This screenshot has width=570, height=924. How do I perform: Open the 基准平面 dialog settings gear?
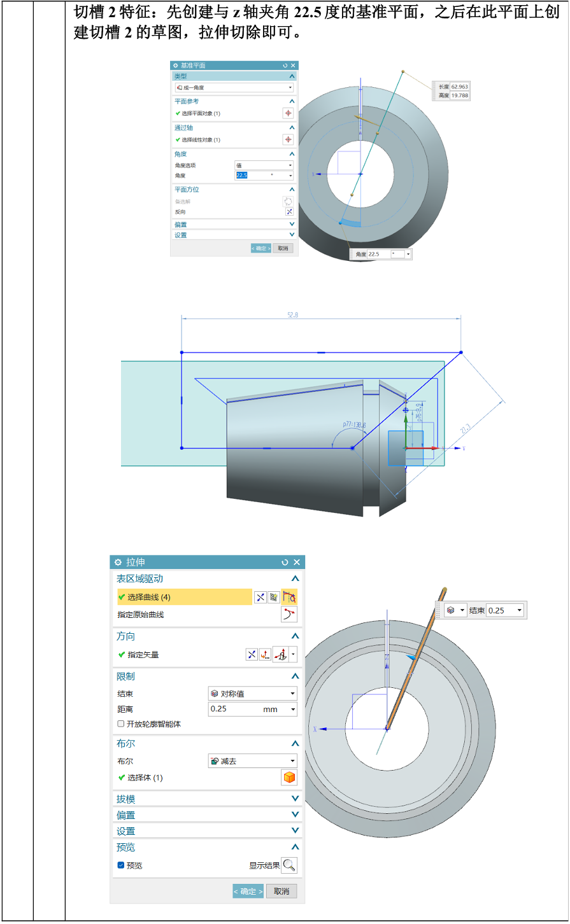click(176, 66)
